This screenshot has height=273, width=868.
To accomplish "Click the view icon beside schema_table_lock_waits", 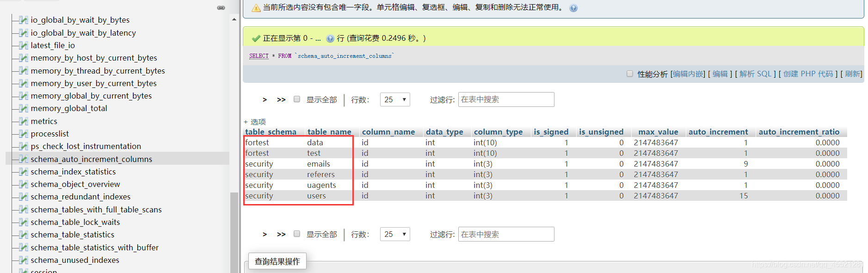I will click(x=24, y=222).
